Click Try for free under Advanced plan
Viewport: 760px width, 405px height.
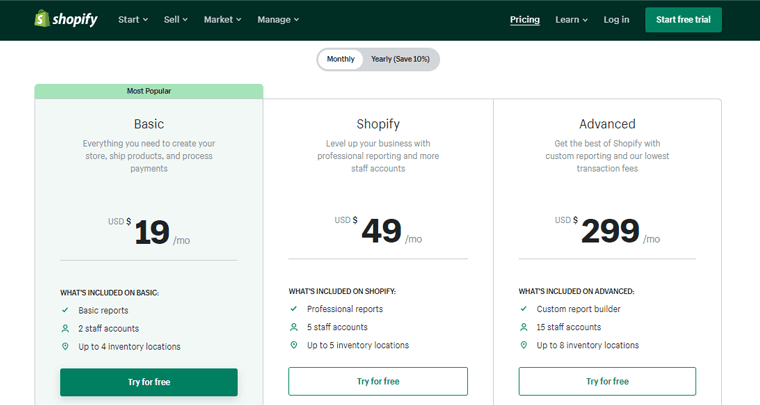[607, 381]
